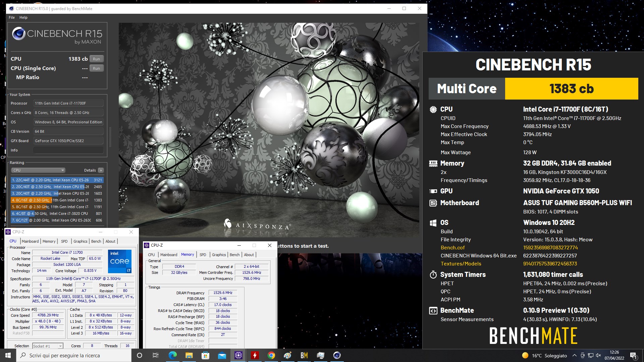Open Task View from the taskbar
The image size is (644, 362).
coord(156,355)
